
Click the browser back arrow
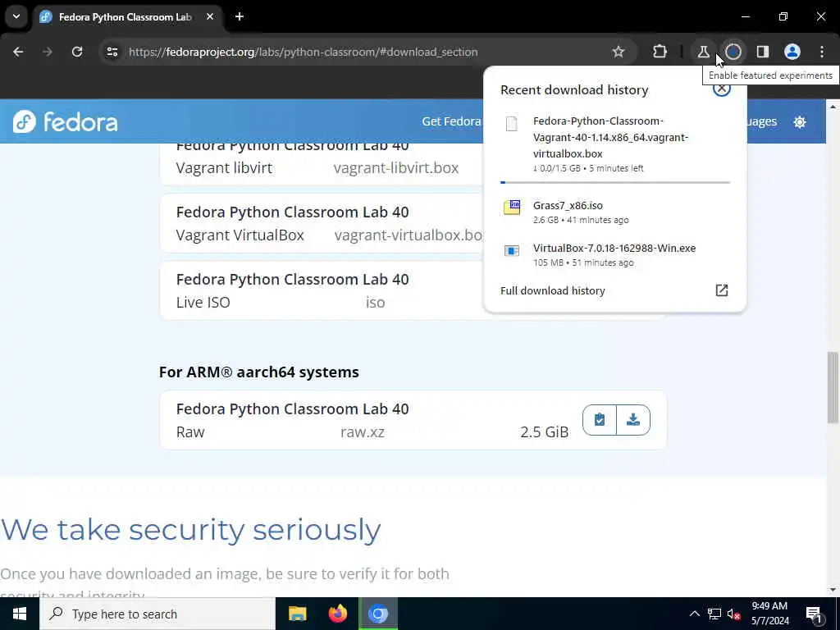(18, 52)
